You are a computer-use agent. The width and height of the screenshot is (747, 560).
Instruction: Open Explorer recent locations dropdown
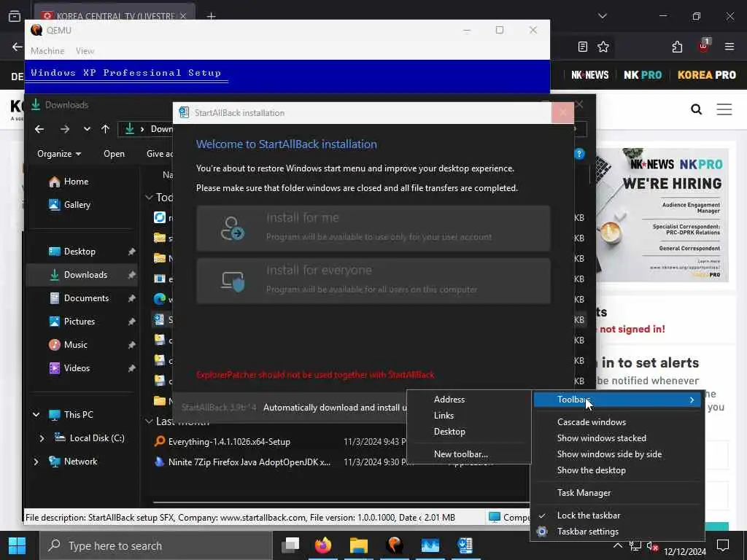87,129
